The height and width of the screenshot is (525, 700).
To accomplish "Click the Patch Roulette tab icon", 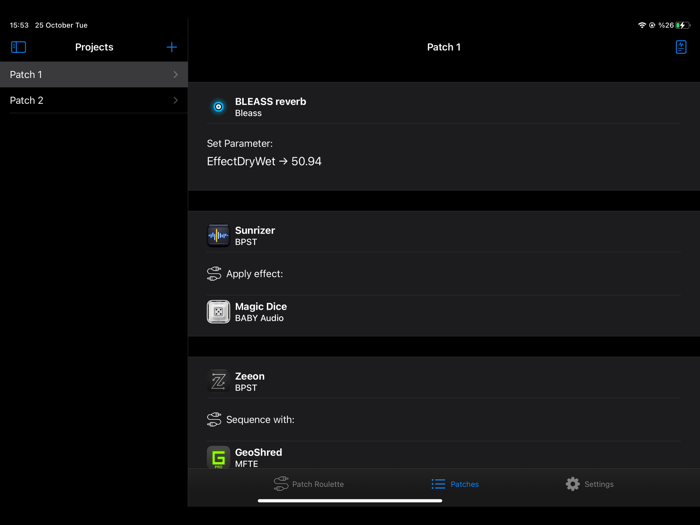I will pyautogui.click(x=281, y=484).
